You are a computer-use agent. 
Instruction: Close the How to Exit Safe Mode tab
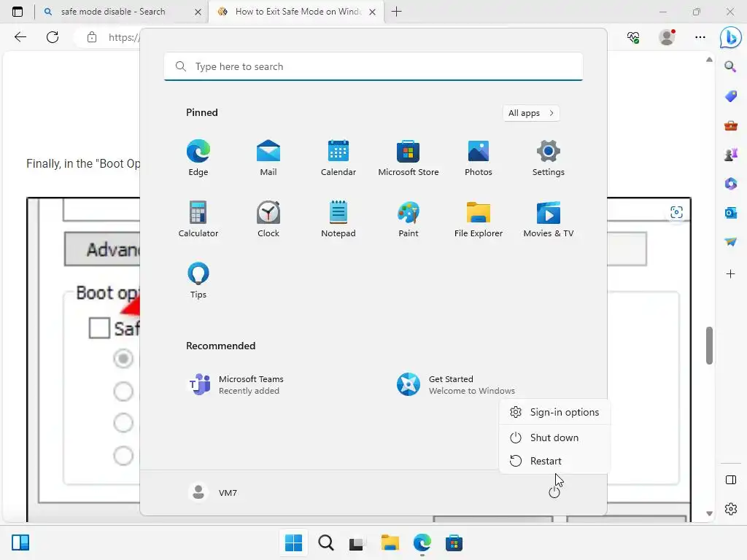click(373, 12)
